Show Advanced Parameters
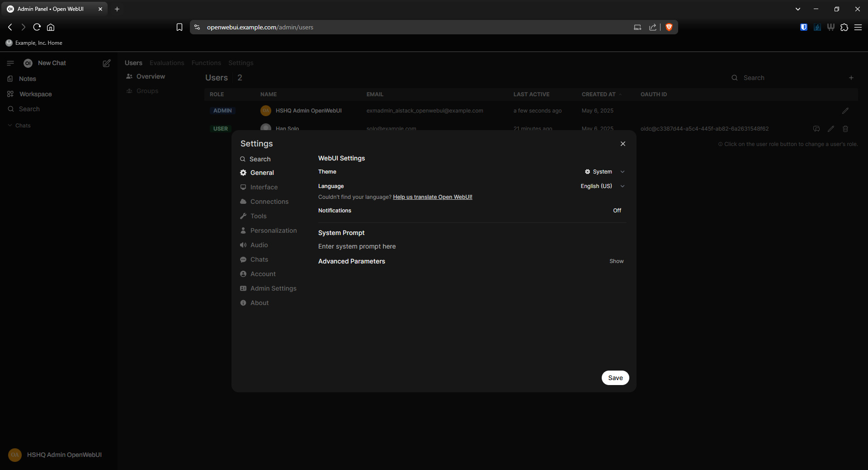The image size is (868, 470). pos(616,261)
